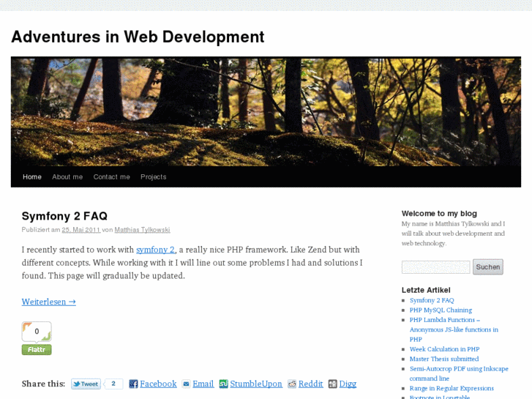Click Weiterlesen to read more

49,302
